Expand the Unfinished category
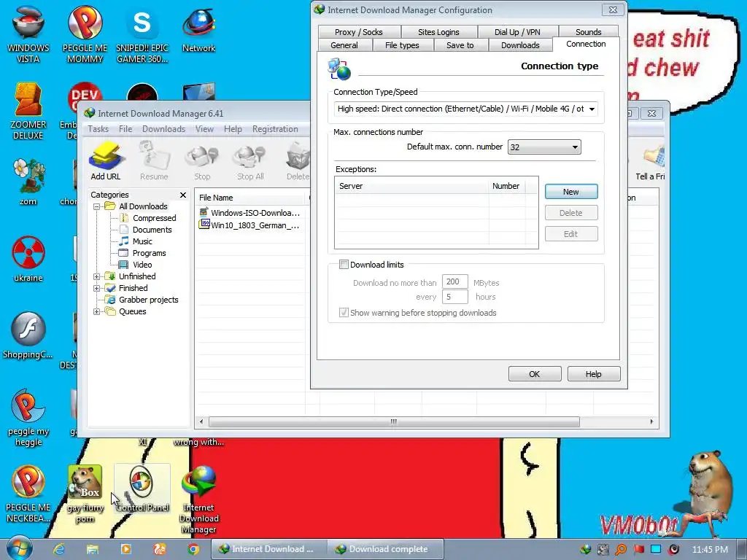Image resolution: width=747 pixels, height=560 pixels. (x=97, y=276)
